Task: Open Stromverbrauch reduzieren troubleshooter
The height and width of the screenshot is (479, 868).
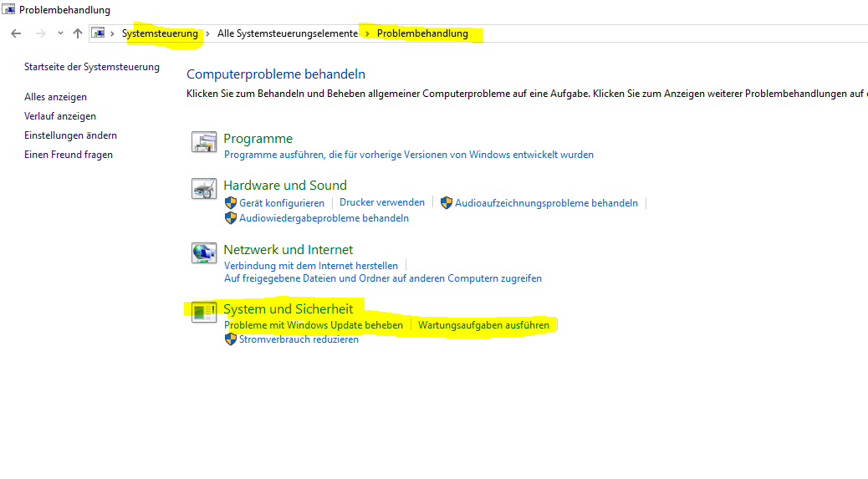Action: coord(299,339)
